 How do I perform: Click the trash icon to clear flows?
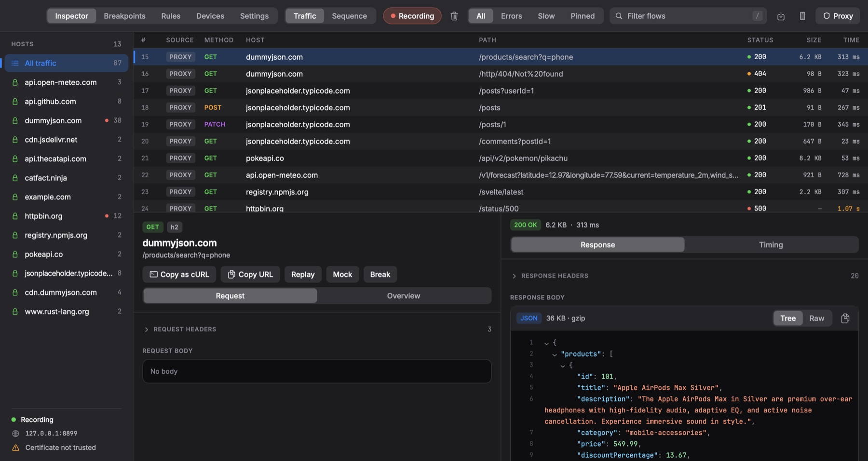454,16
